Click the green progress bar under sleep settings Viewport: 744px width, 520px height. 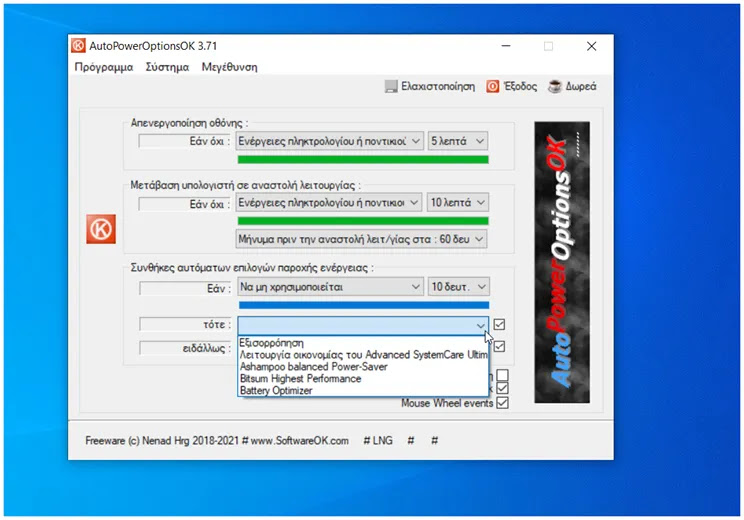pos(363,221)
